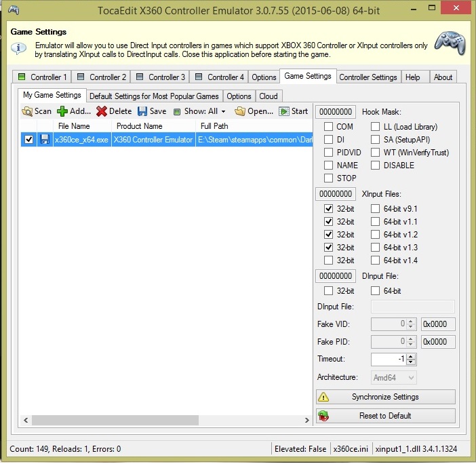Decrease Timeout value with down arrow

tap(411, 362)
